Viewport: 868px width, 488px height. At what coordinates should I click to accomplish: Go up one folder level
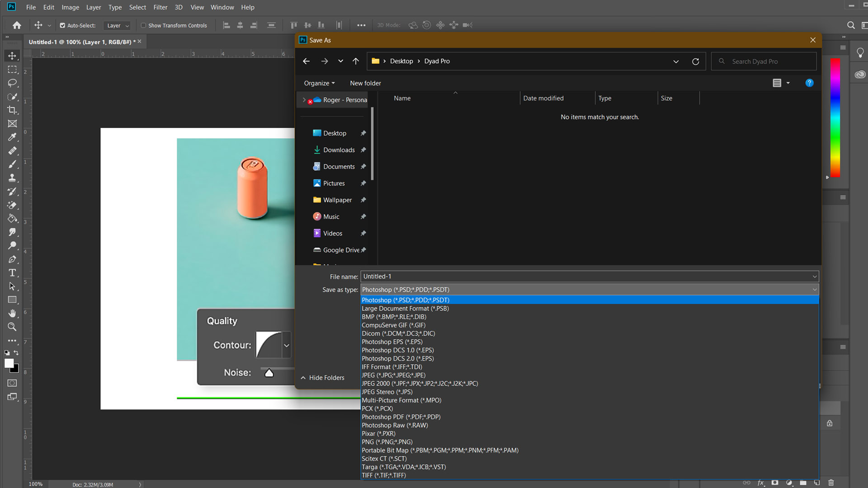[x=356, y=61]
